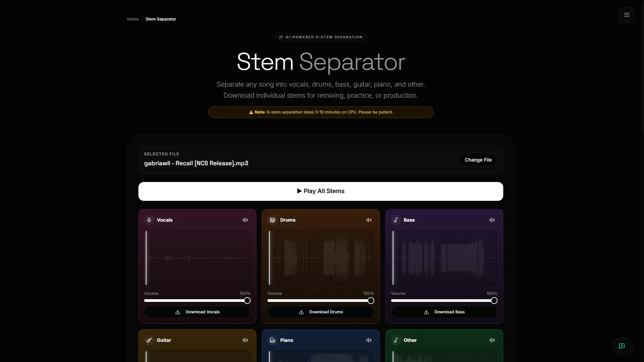The height and width of the screenshot is (362, 644).
Task: Seek within the Bass waveform
Action: point(444,258)
